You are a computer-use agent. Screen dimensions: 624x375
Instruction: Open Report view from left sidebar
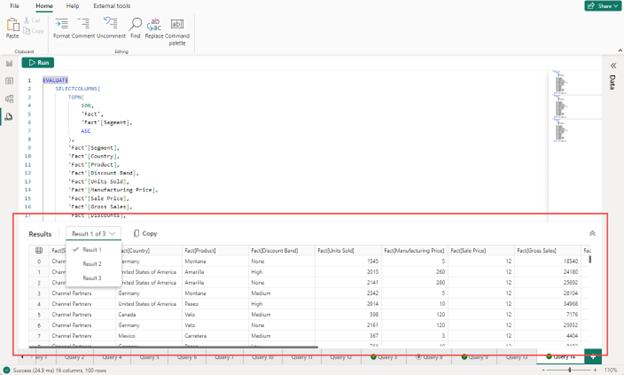pyautogui.click(x=9, y=63)
